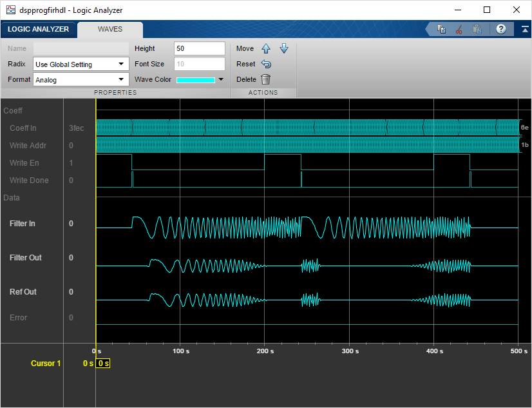Viewport: 532px width, 408px height.
Task: Click the cyan Wave Color swatch
Action: [x=196, y=80]
